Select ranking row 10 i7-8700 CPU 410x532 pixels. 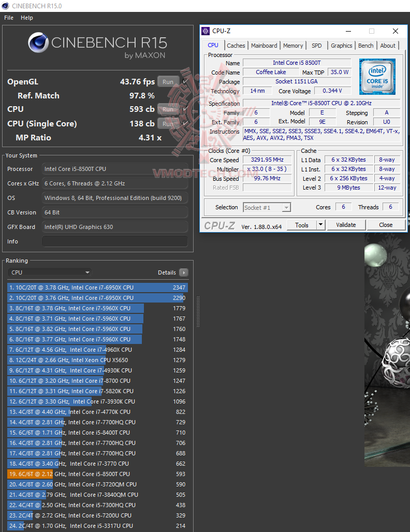click(97, 381)
